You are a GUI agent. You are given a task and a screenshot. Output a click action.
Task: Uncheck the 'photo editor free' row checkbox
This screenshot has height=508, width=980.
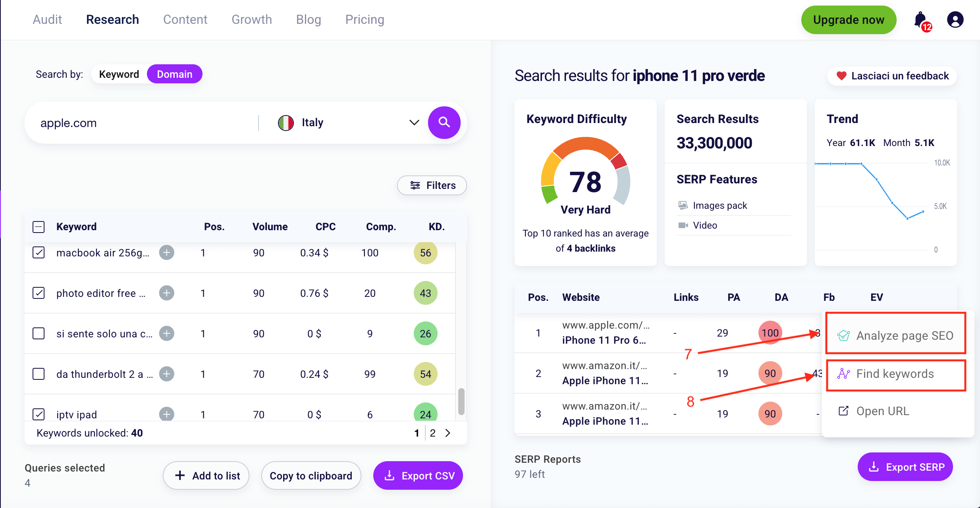pos(39,293)
